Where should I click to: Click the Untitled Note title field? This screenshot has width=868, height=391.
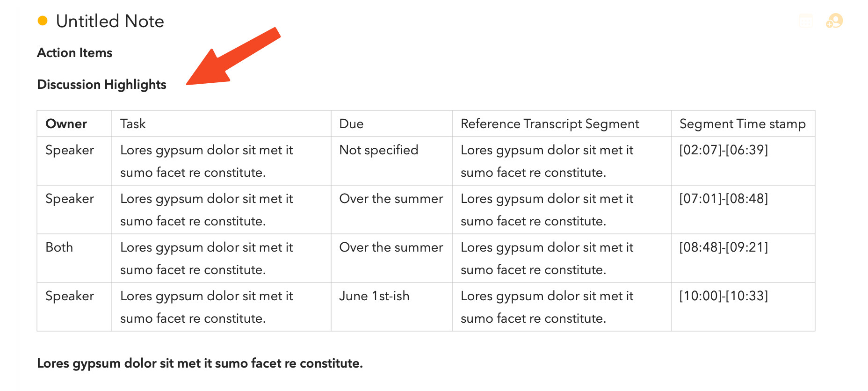[110, 22]
